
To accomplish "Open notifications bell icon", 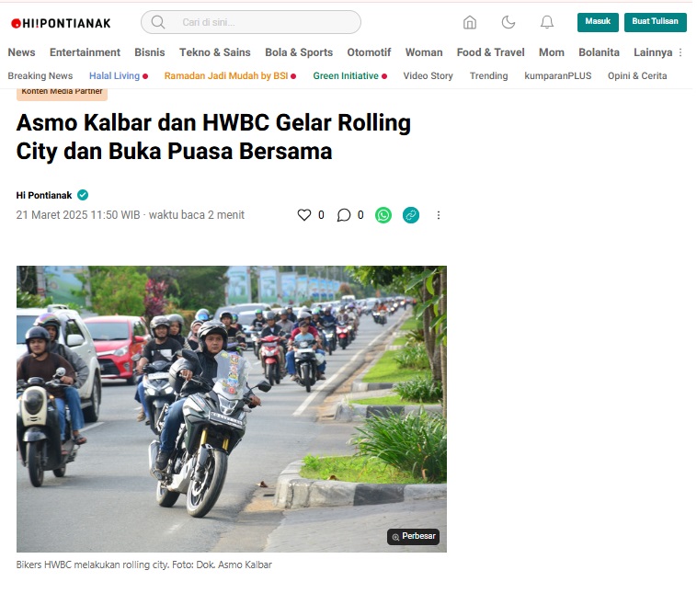I will click(x=547, y=22).
